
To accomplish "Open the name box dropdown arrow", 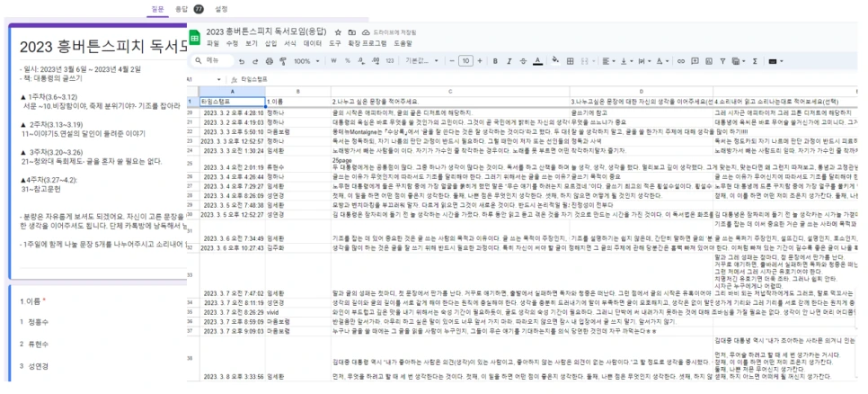I will pyautogui.click(x=219, y=79).
